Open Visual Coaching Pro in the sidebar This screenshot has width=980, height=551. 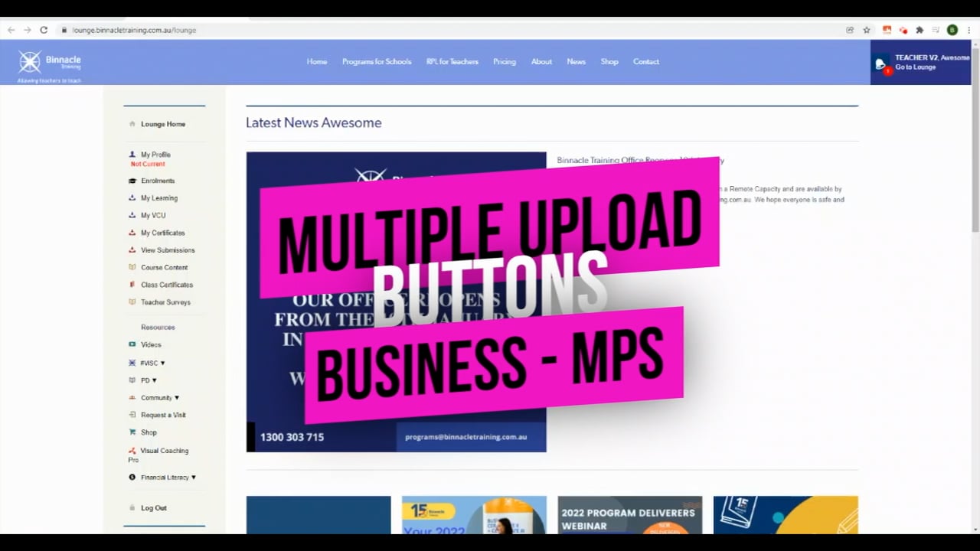coord(159,455)
